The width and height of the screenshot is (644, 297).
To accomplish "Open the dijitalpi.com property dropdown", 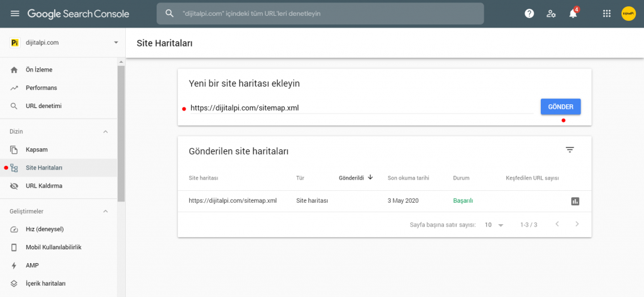I will coord(116,43).
